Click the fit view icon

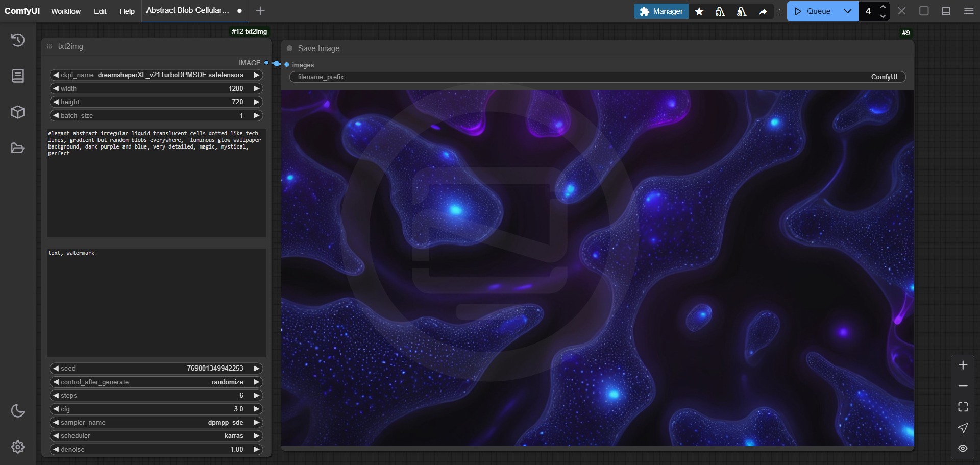[x=963, y=407]
